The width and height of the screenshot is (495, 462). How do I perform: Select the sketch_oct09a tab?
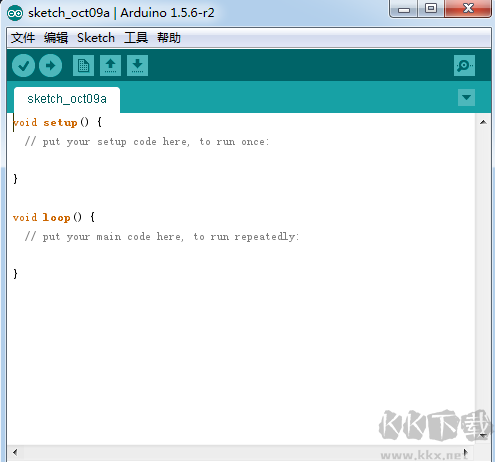67,99
